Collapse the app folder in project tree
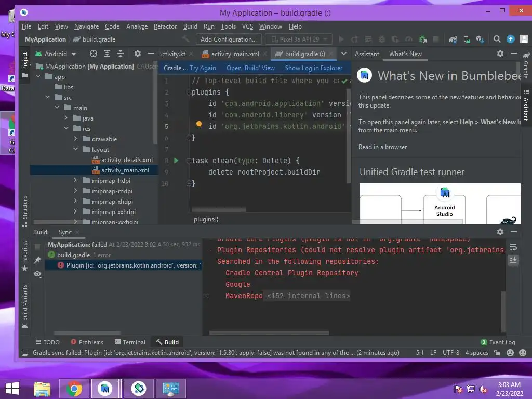 [38, 77]
